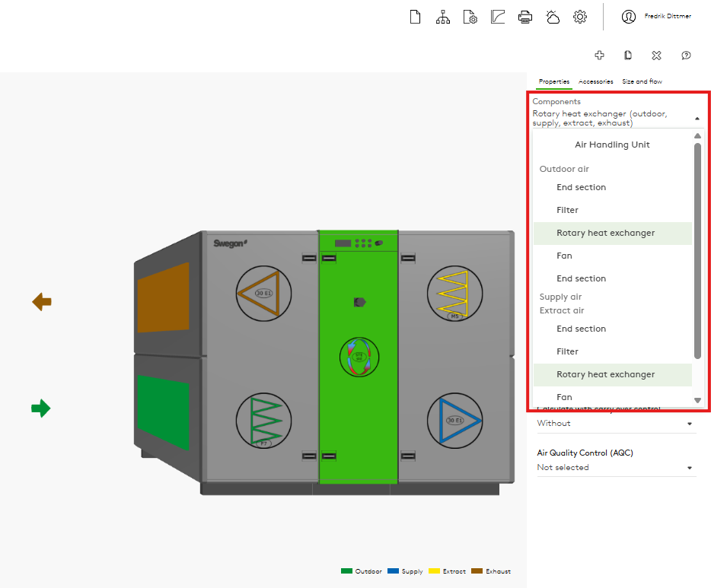Select the blue supply fan in the unit
Screen dimensions: 711x588
click(454, 420)
